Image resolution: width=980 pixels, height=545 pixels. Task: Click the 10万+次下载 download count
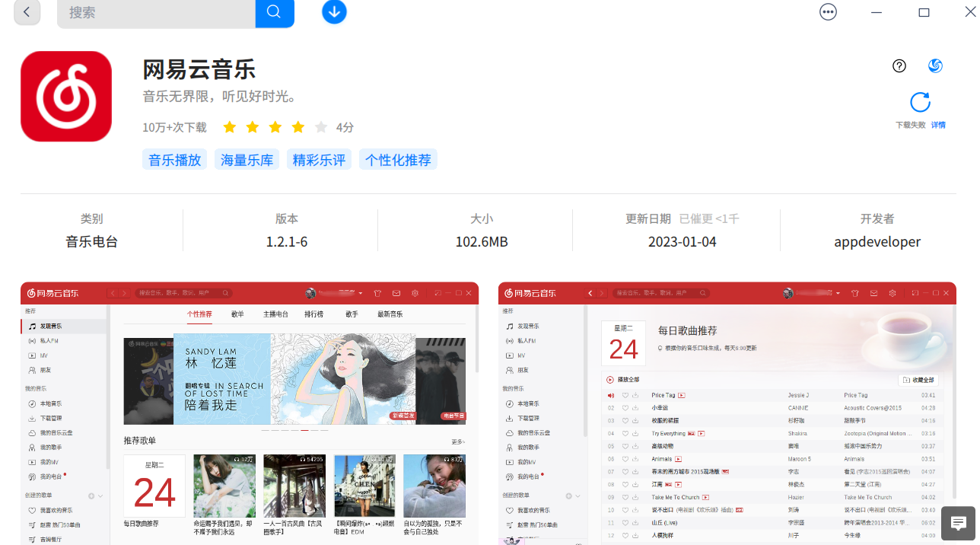point(174,127)
